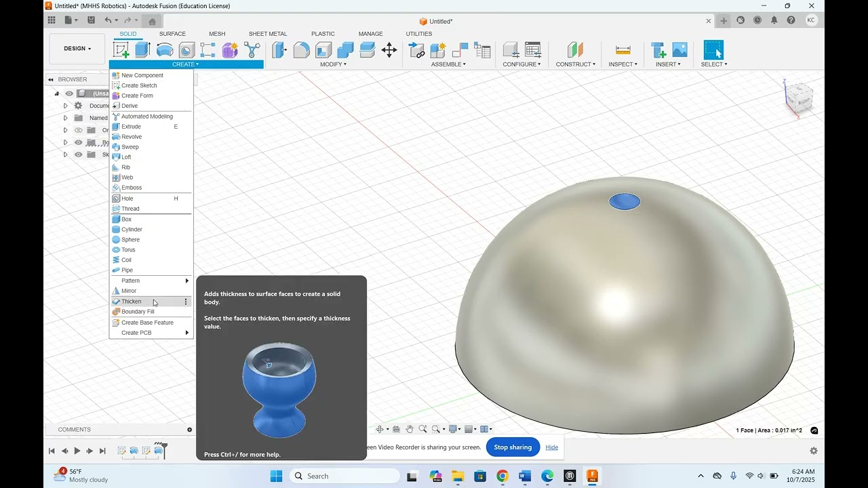
Task: Click the Revolve toolbar icon
Action: (165, 49)
